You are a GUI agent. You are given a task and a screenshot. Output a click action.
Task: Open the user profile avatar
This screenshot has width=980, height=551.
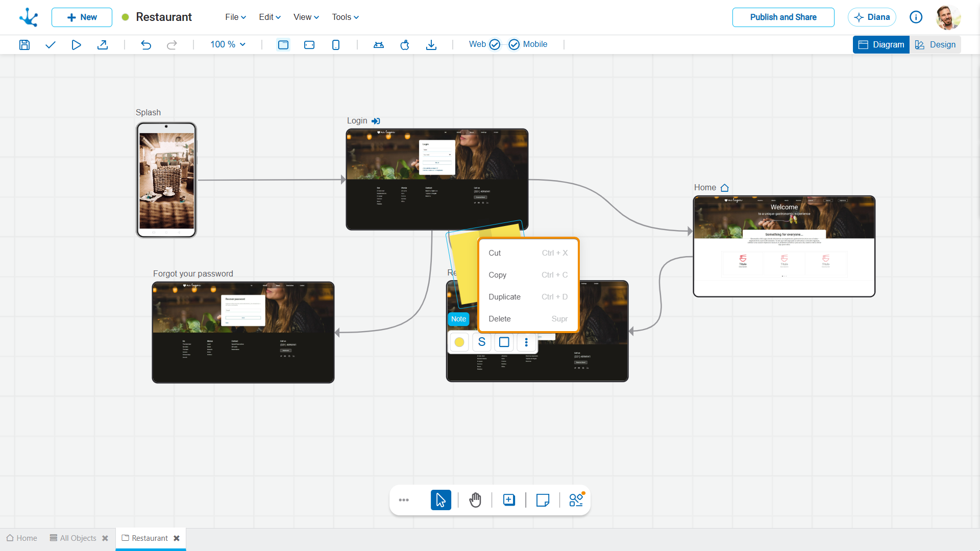point(948,17)
